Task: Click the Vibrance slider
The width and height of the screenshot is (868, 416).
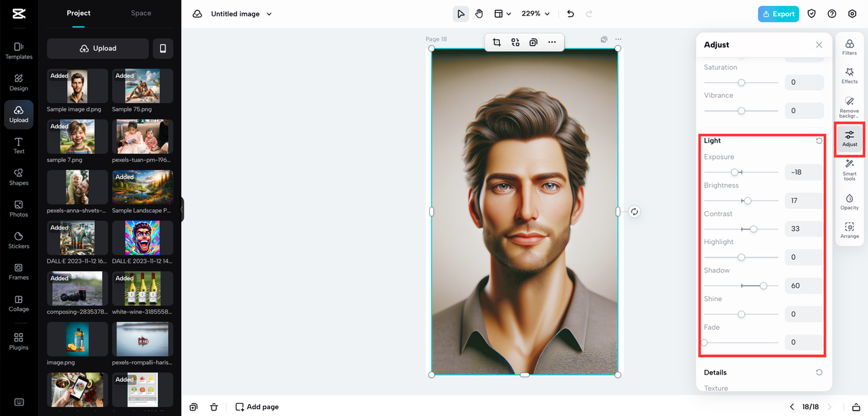Action: [741, 111]
